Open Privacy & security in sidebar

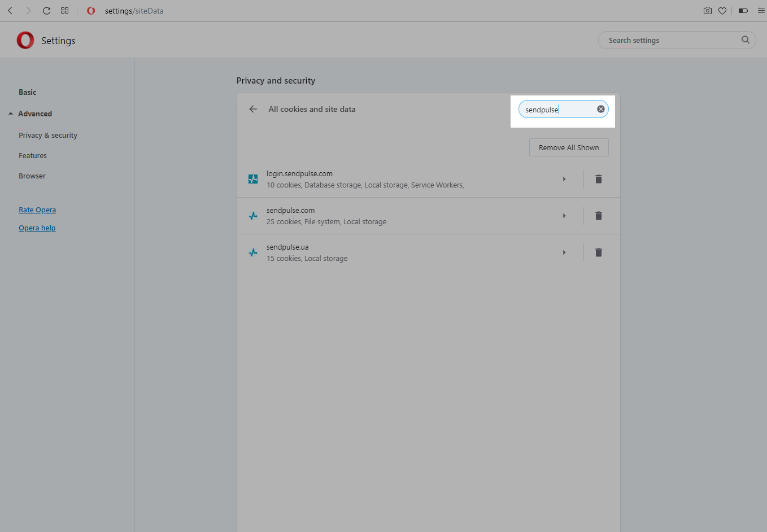point(48,136)
